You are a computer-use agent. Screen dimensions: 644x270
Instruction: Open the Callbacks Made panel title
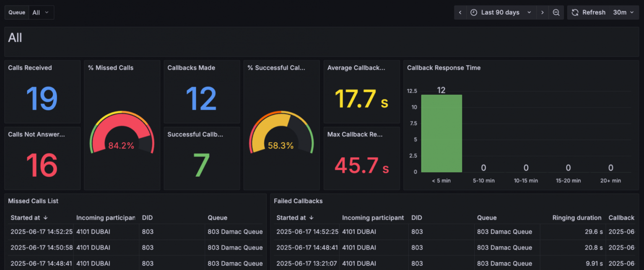pyautogui.click(x=191, y=68)
